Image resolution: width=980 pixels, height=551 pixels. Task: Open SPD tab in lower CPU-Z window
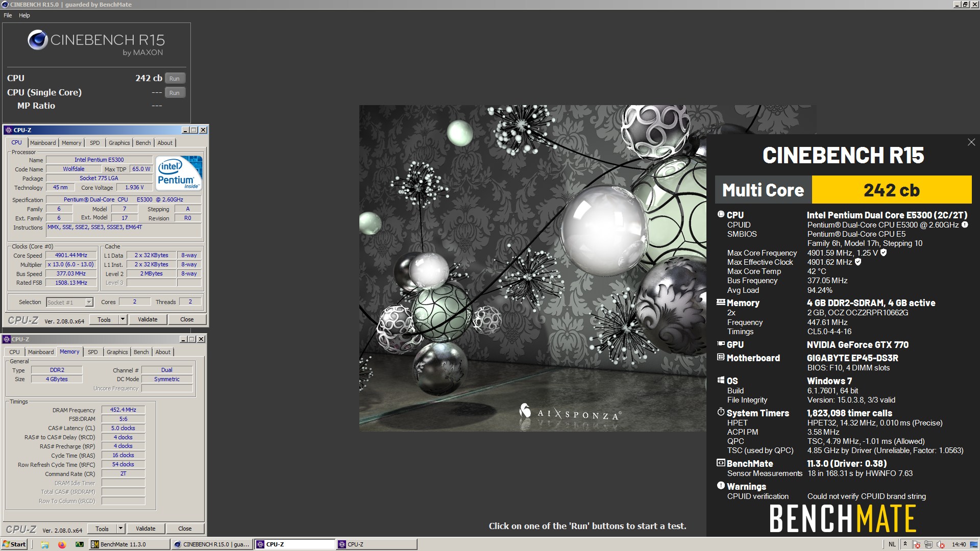pos(93,352)
